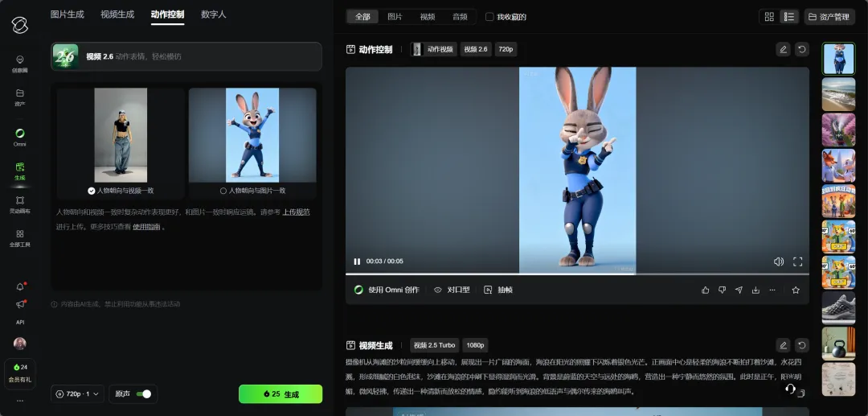
Task: Click the 720p tag on 动作控制 result
Action: [506, 49]
